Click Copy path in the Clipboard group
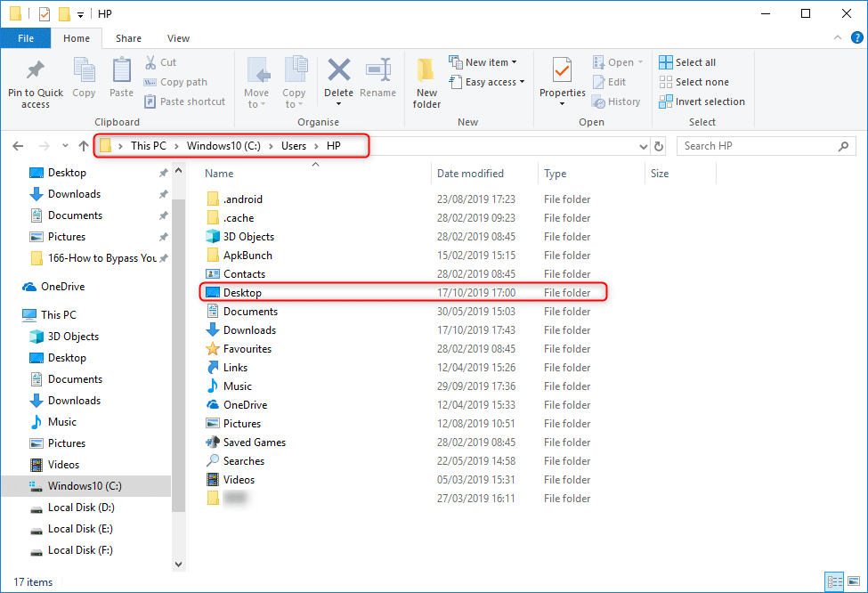868x593 pixels. [x=175, y=82]
